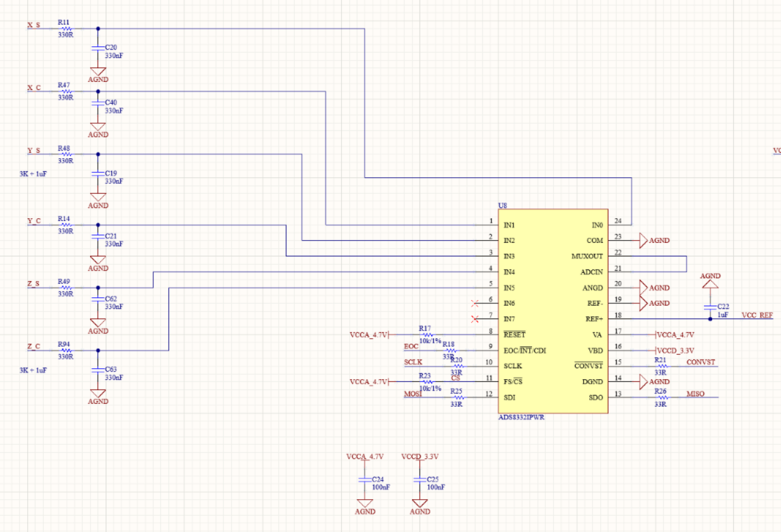This screenshot has width=781, height=532.
Task: Select capacitor C20 symbol
Action: [98, 48]
